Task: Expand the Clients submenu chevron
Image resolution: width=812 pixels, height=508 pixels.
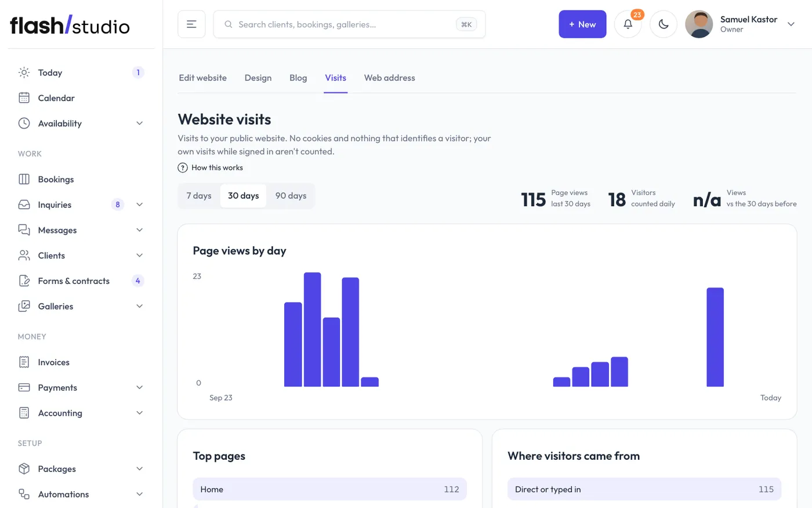Action: pyautogui.click(x=139, y=255)
